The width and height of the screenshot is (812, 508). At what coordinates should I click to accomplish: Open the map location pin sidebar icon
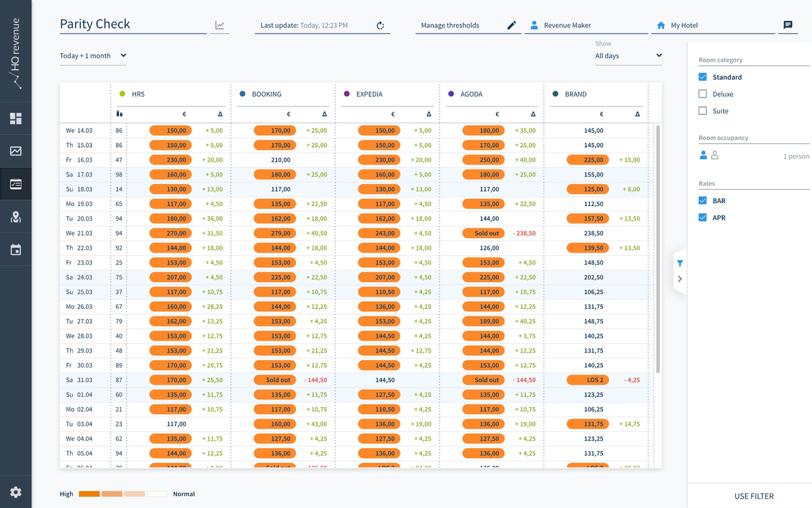(x=16, y=217)
